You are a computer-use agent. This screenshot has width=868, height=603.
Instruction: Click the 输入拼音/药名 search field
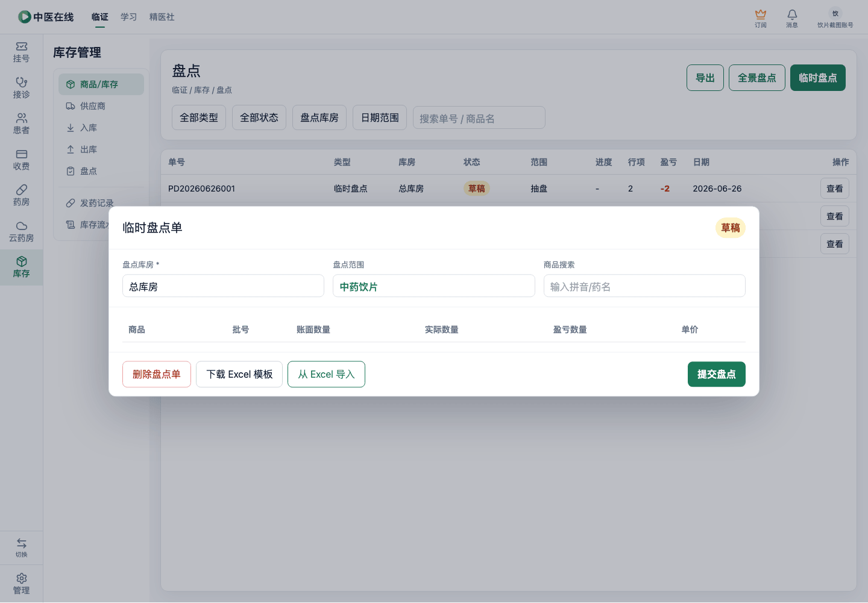[x=644, y=286]
